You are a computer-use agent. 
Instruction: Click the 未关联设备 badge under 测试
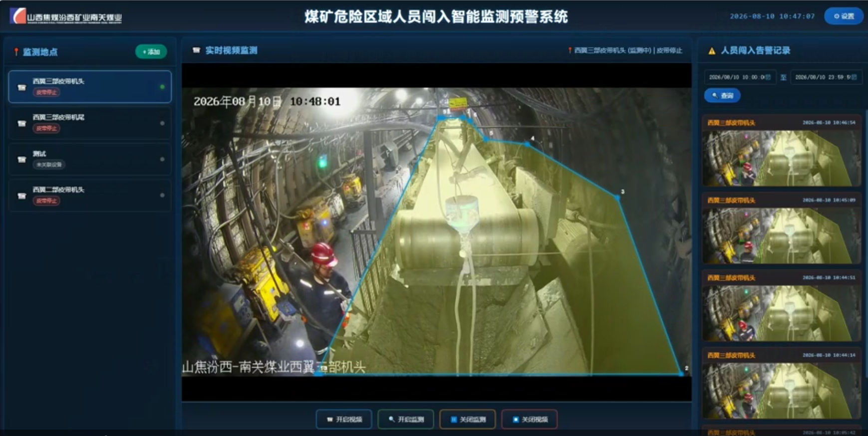coord(49,165)
